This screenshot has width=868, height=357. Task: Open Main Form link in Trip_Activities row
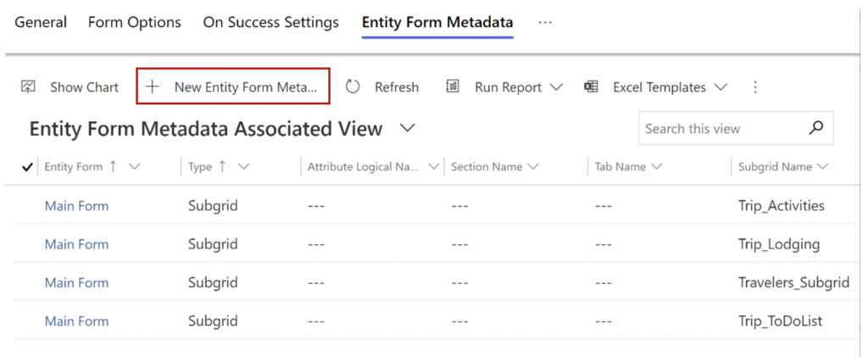(x=76, y=206)
